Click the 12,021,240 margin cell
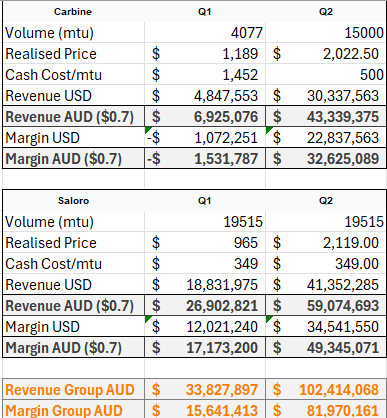Screen dimensions: 387x418 coord(205,327)
